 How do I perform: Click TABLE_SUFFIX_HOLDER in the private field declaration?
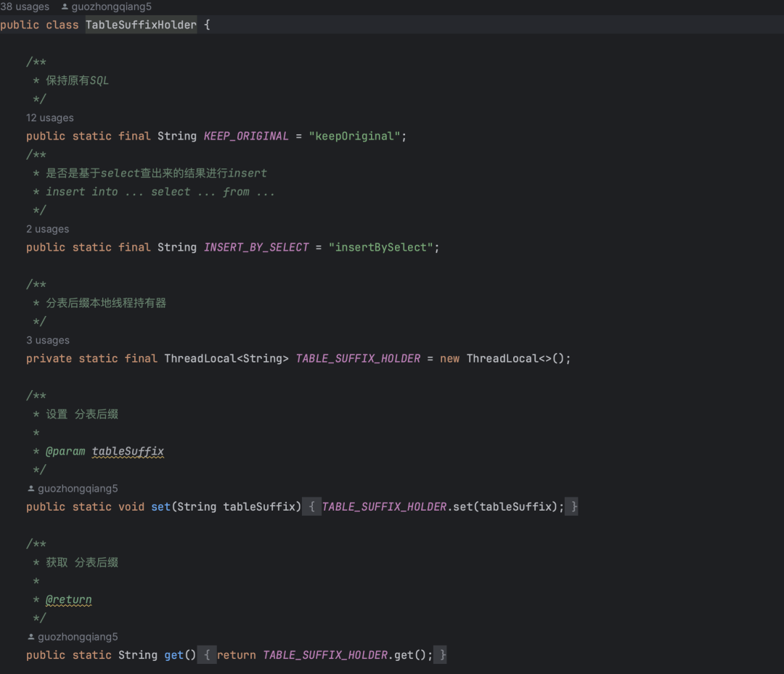(358, 358)
